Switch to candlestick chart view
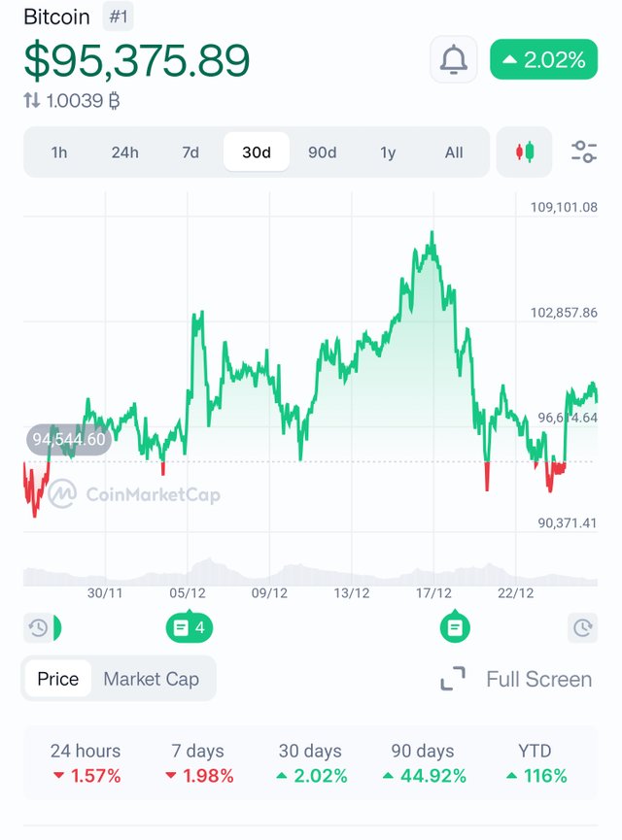The width and height of the screenshot is (622, 840). click(525, 152)
